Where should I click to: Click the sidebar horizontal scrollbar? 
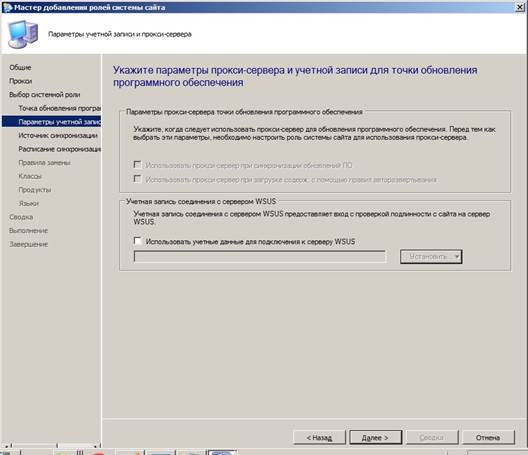(51, 446)
